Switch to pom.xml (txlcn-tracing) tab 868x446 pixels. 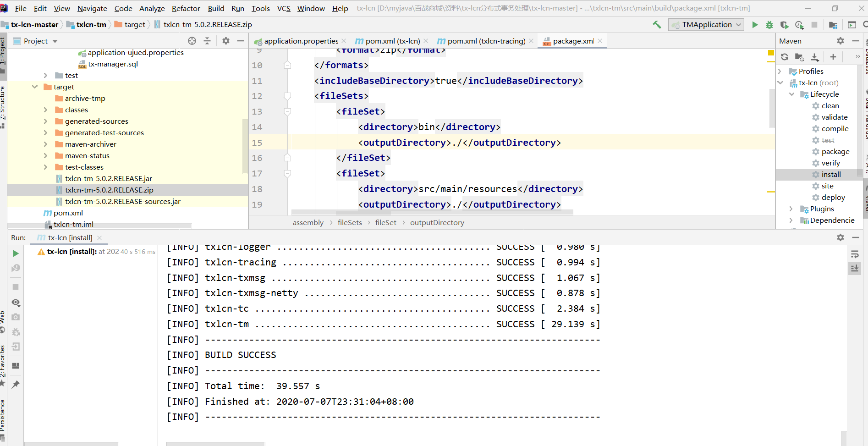pyautogui.click(x=486, y=41)
